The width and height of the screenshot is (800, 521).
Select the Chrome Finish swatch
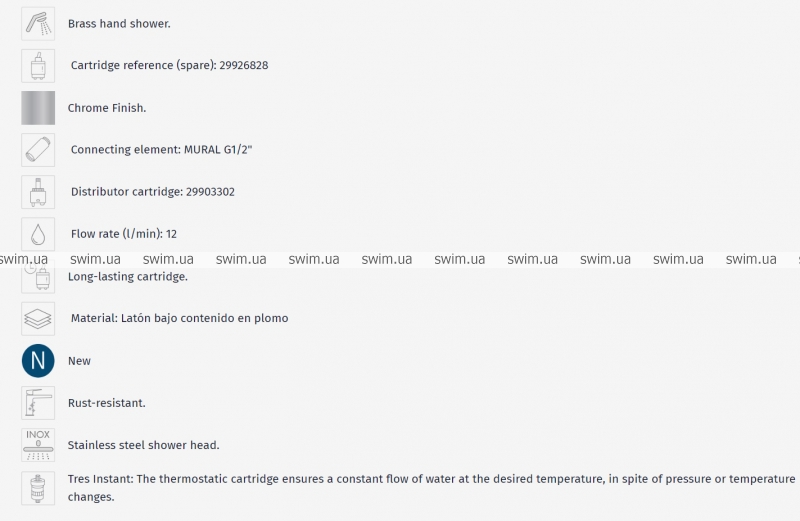tap(38, 107)
